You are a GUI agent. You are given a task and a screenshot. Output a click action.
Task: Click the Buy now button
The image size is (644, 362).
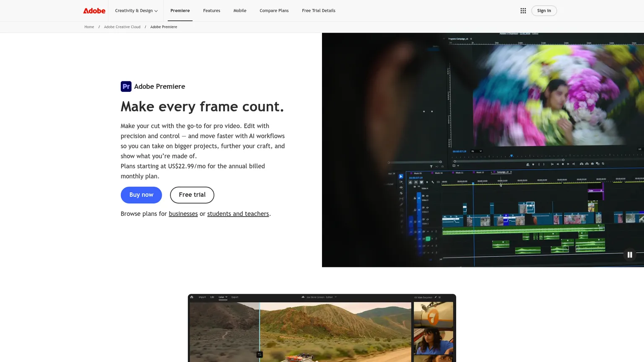(x=141, y=195)
